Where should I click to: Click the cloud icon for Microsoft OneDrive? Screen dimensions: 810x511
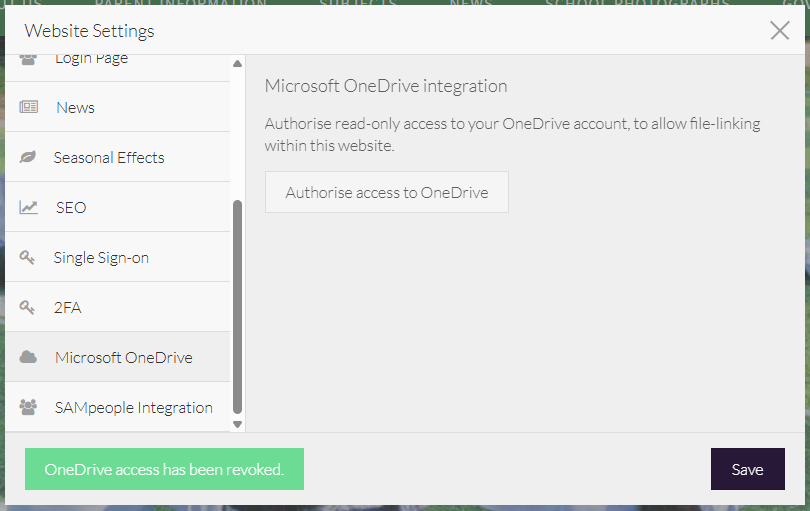29,357
